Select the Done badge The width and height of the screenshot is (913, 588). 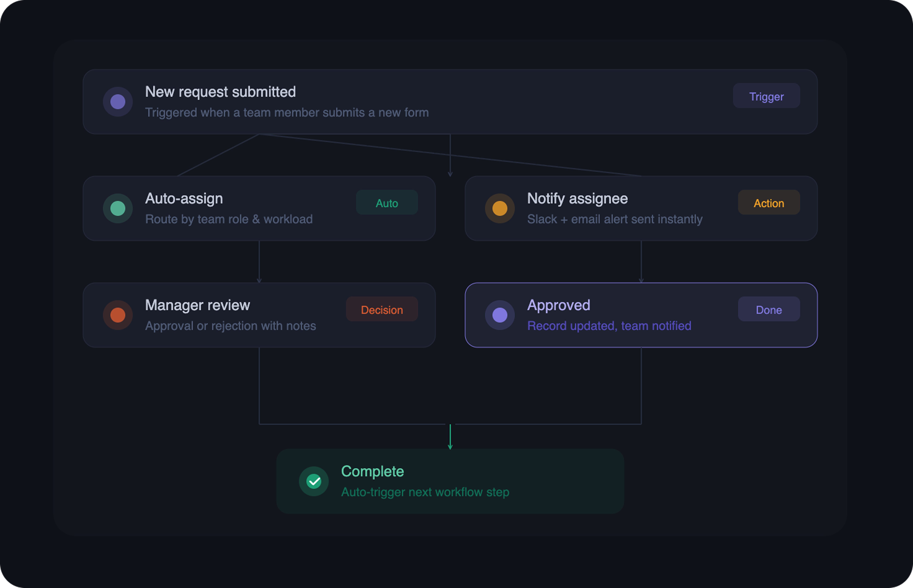coord(769,309)
